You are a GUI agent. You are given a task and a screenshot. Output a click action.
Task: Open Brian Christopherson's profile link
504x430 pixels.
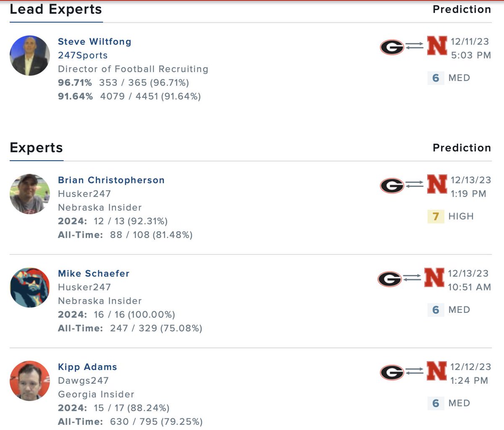pos(111,180)
